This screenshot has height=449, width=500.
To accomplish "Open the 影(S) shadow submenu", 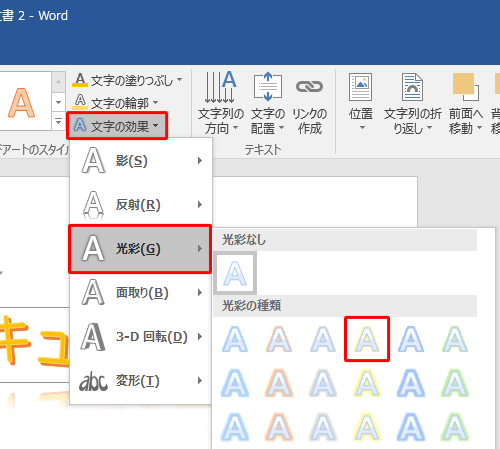I will (141, 161).
